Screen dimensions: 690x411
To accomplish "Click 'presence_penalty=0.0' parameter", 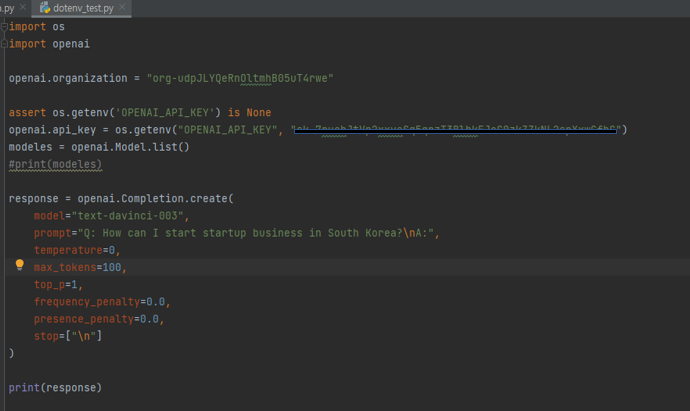I will click(x=96, y=319).
